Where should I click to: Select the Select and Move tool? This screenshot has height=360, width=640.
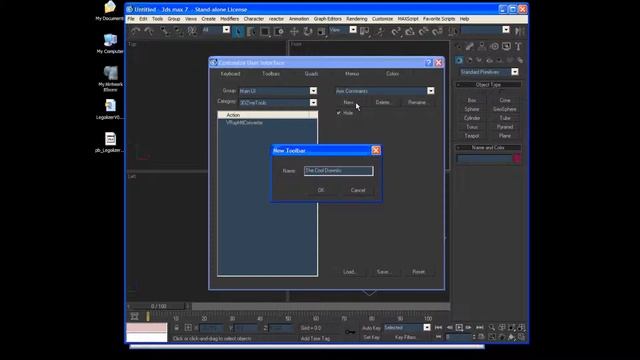294,31
